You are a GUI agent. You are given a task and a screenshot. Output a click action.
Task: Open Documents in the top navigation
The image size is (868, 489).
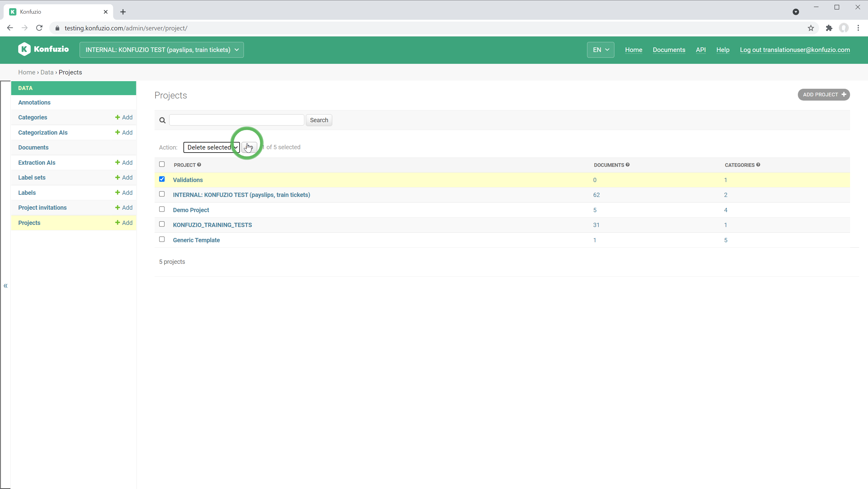pyautogui.click(x=669, y=50)
